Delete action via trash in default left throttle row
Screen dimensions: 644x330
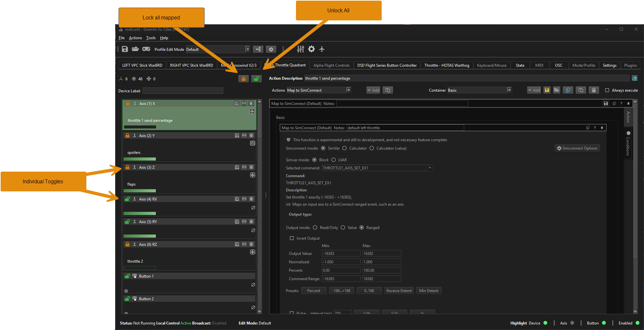[x=602, y=128]
